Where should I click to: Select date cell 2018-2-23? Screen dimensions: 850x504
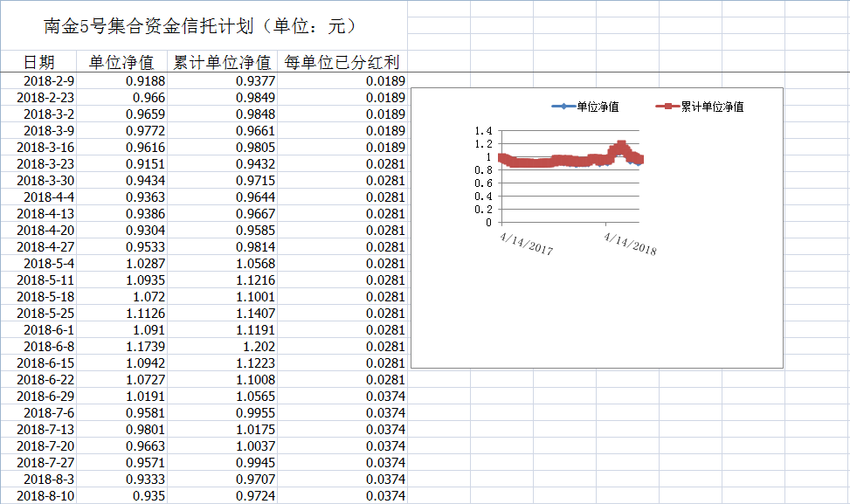coord(38,98)
